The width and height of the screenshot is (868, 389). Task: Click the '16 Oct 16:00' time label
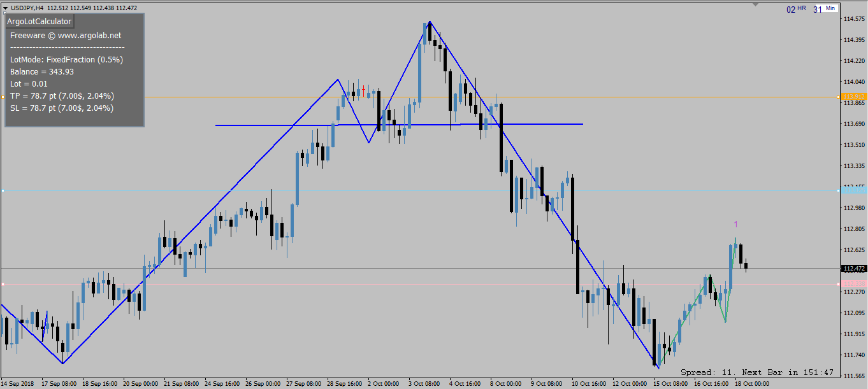(712, 385)
